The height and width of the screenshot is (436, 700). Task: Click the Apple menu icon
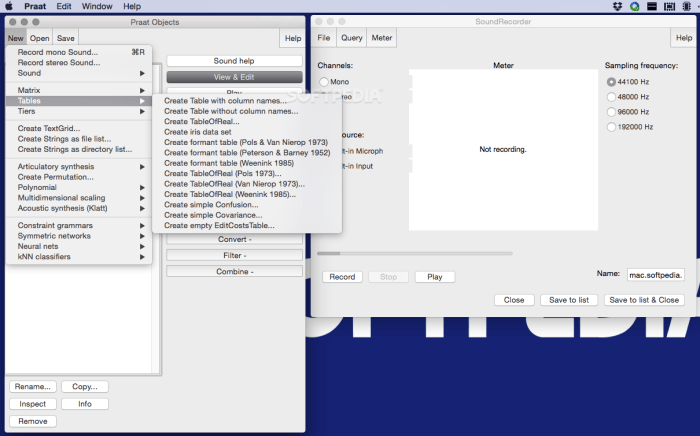(8, 6)
